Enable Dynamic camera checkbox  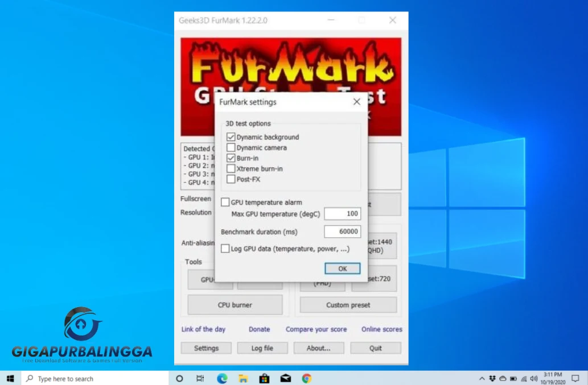pos(231,147)
